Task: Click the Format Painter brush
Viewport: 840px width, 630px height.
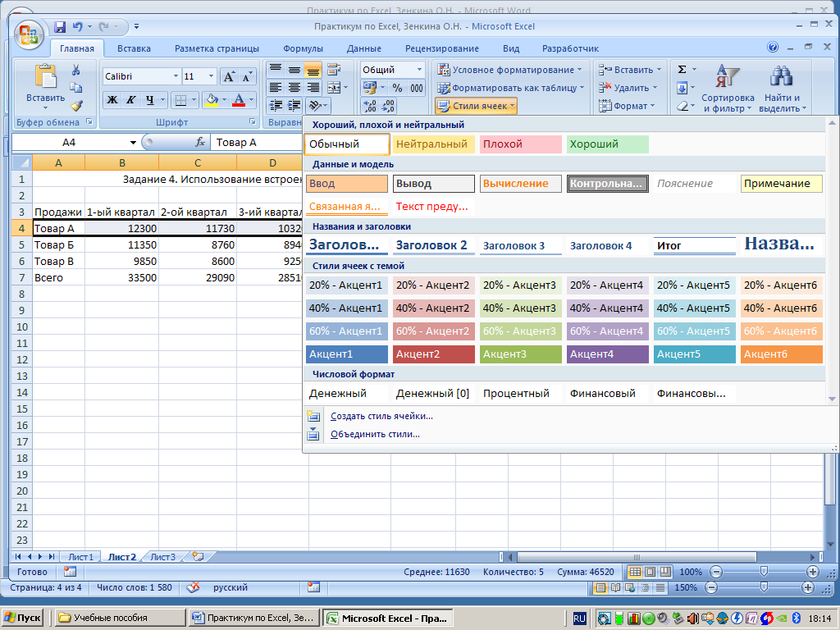Action: 76,106
